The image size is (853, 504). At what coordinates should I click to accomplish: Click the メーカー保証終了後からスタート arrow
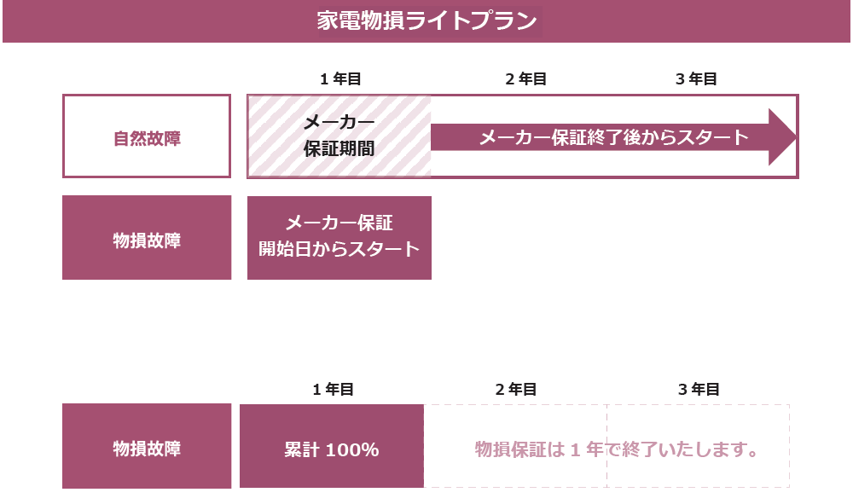pos(613,137)
